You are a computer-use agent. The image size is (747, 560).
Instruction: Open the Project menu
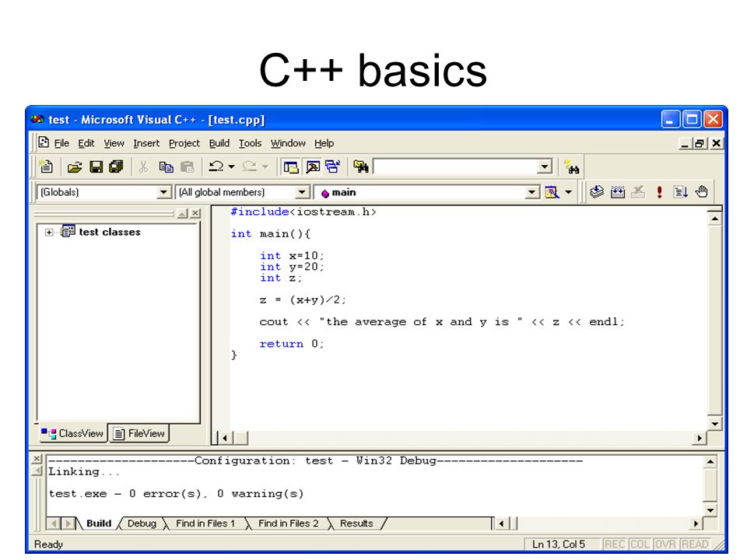[184, 143]
